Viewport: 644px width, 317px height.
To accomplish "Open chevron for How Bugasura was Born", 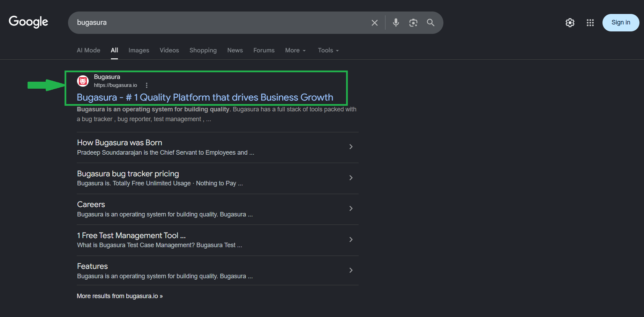I will tap(351, 147).
